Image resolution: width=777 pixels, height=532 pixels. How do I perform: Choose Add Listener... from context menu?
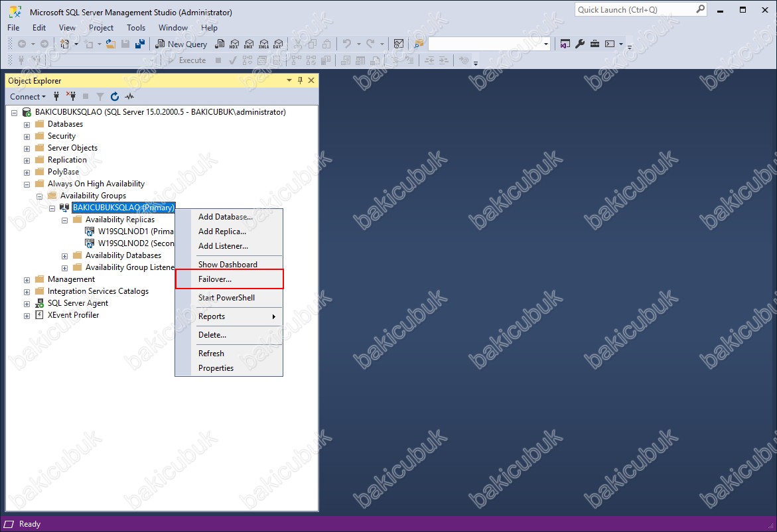[x=229, y=245]
